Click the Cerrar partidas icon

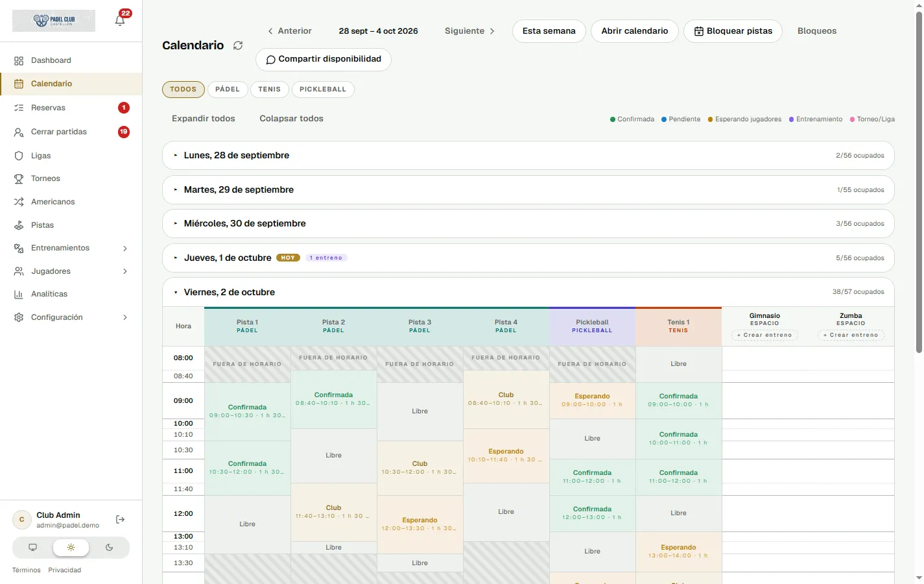(19, 132)
